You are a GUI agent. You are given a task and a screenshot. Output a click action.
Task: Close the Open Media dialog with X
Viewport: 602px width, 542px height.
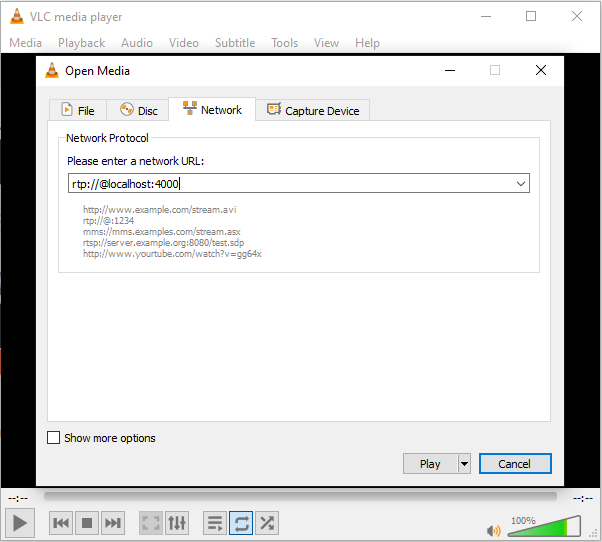(x=541, y=70)
